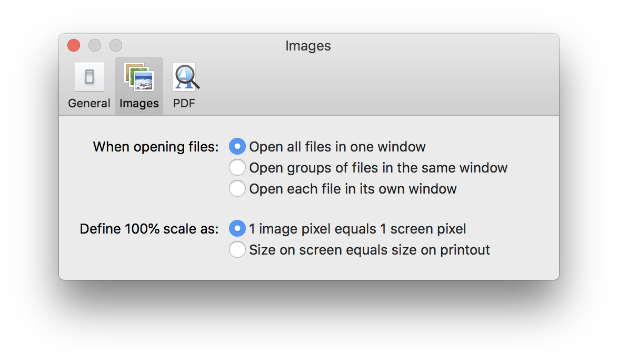Click the 'Define 100% scale as:' label

[149, 229]
